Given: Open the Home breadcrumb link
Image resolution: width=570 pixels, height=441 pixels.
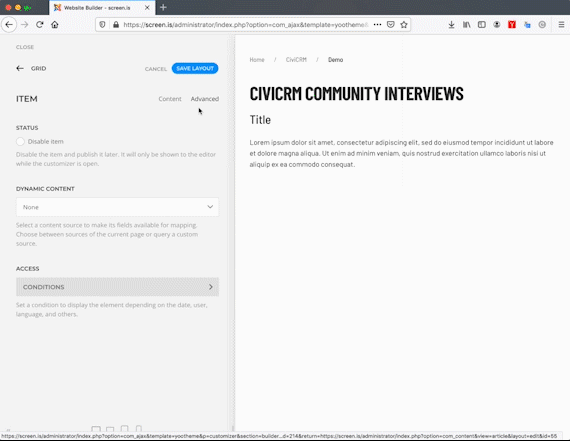Looking at the screenshot, I should [257, 60].
